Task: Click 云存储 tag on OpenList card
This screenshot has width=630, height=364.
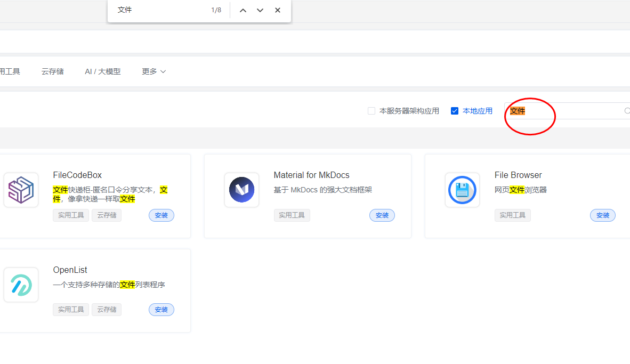Action: click(107, 310)
